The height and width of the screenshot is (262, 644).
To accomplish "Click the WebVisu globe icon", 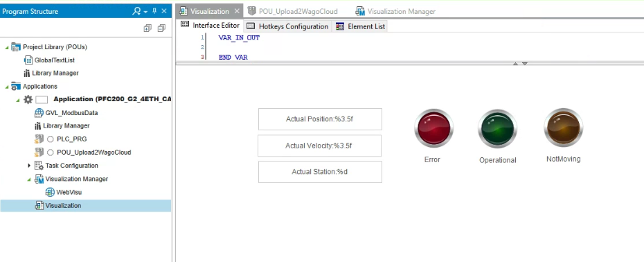I will pos(50,192).
